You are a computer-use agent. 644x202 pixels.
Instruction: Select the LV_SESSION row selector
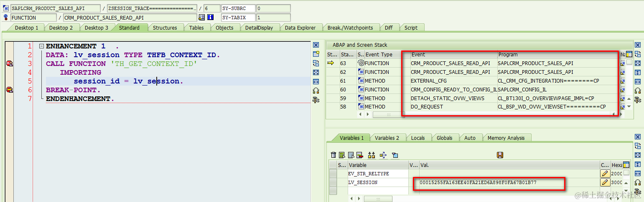click(x=333, y=182)
